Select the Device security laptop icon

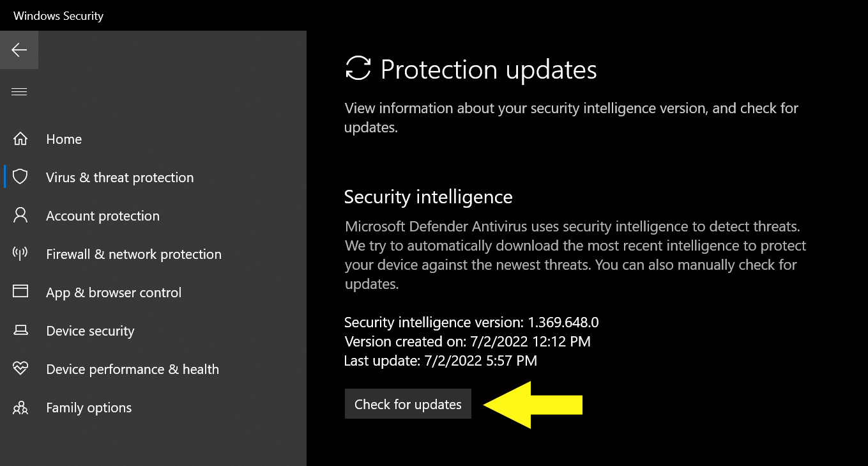pos(20,330)
